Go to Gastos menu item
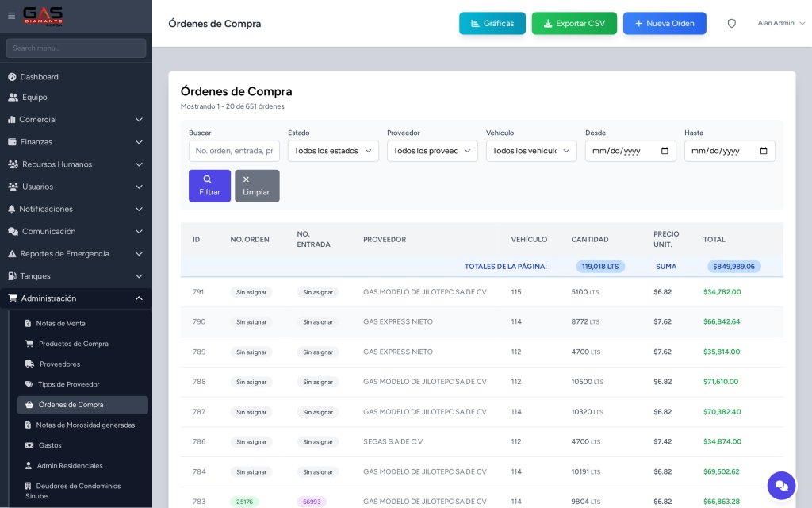The width and height of the screenshot is (812, 508). coord(82,445)
